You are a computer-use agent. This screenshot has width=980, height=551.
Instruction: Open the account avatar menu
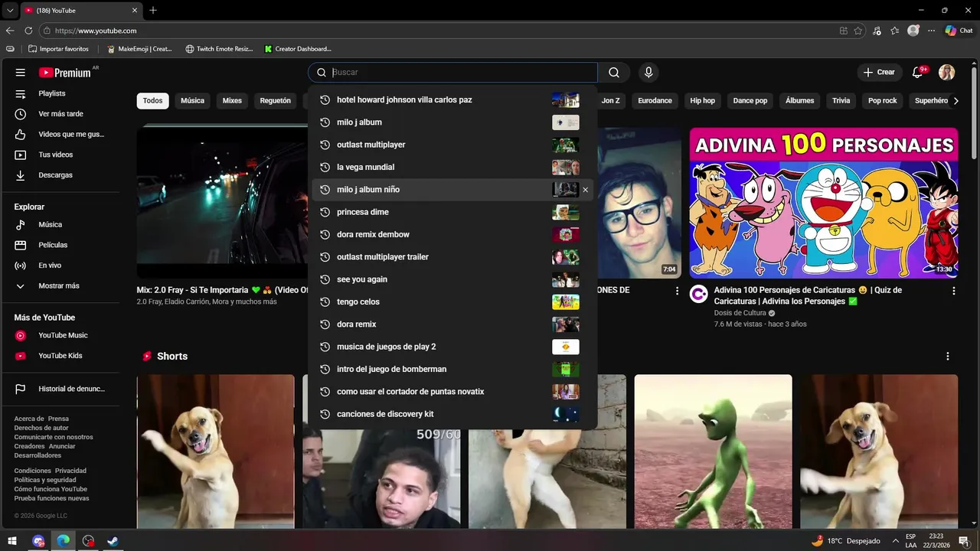tap(947, 73)
